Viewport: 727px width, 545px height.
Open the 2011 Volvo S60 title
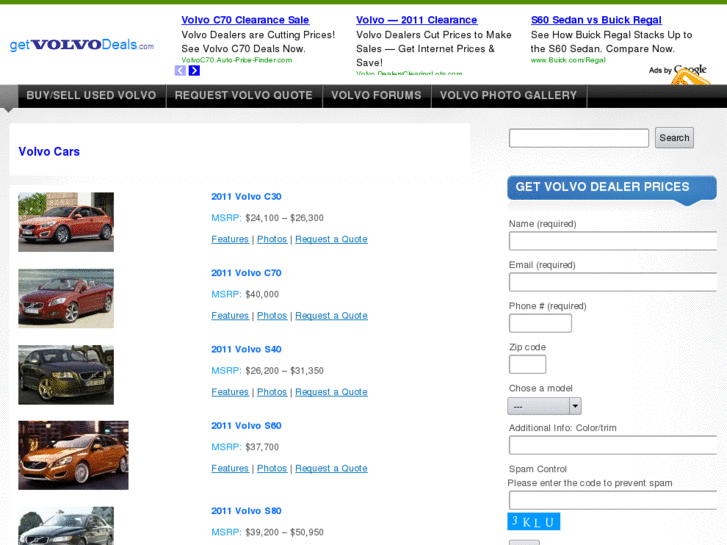(246, 426)
